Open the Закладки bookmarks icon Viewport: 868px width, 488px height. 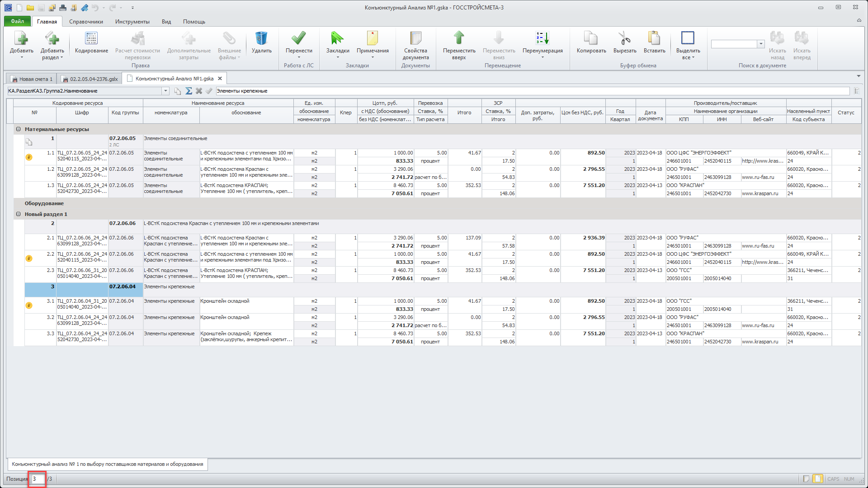point(338,38)
